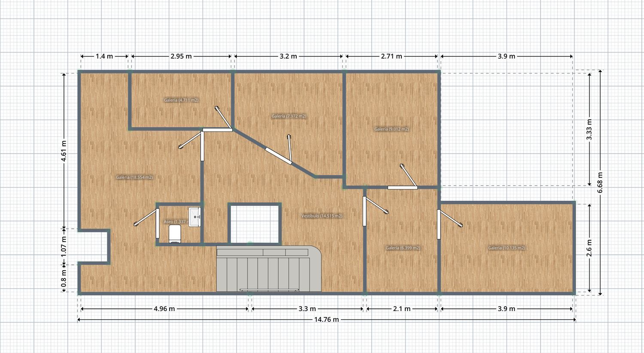Select the 6.68 m total height dimension
This screenshot has height=353, width=644.
tap(601, 182)
